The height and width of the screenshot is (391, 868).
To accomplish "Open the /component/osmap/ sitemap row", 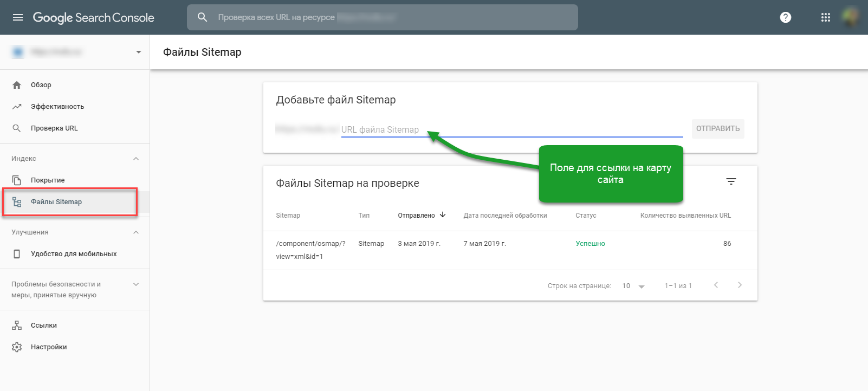I will coord(510,250).
